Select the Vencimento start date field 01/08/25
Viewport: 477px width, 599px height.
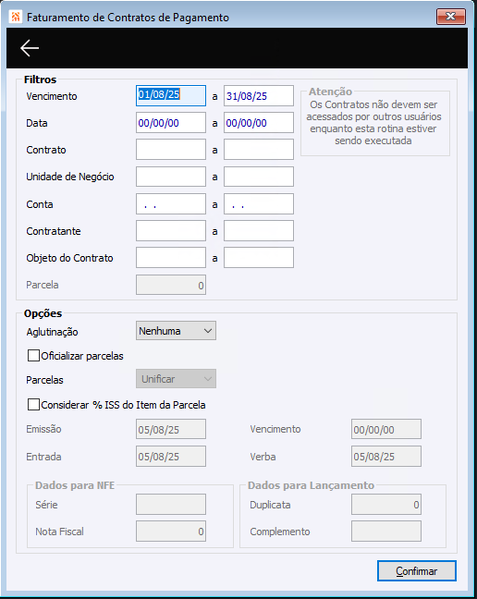pyautogui.click(x=171, y=96)
